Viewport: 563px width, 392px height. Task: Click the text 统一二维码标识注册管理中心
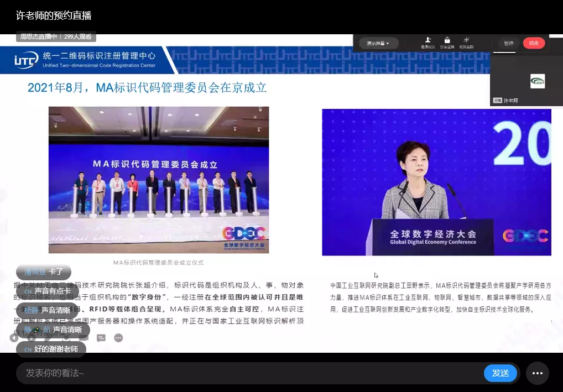pyautogui.click(x=99, y=56)
